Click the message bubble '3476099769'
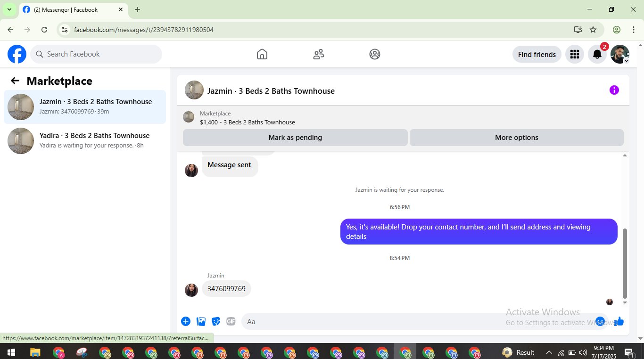 click(x=226, y=289)
